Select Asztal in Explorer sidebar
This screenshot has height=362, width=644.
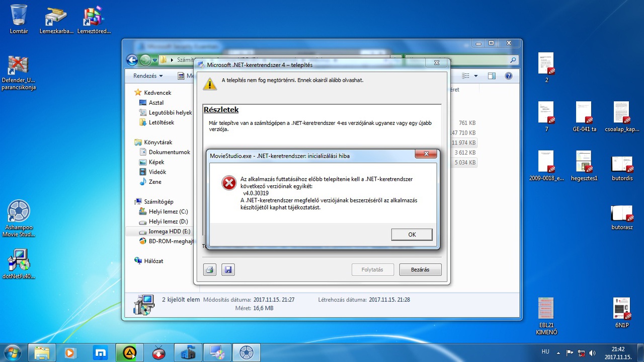click(156, 103)
